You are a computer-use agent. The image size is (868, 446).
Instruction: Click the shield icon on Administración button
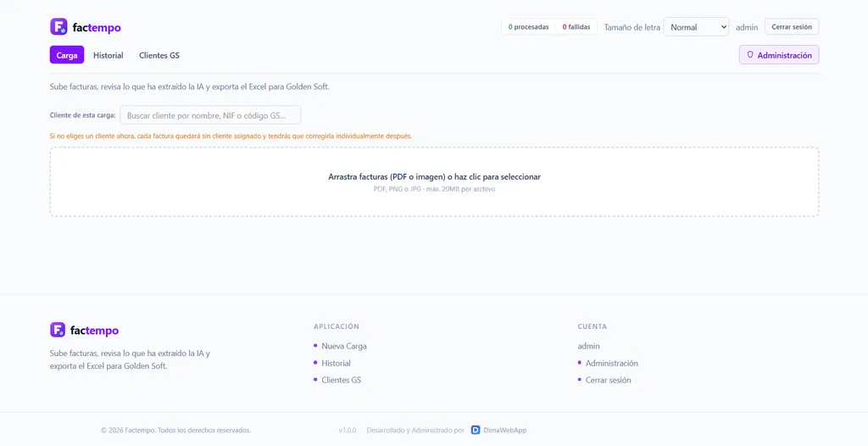pos(750,55)
